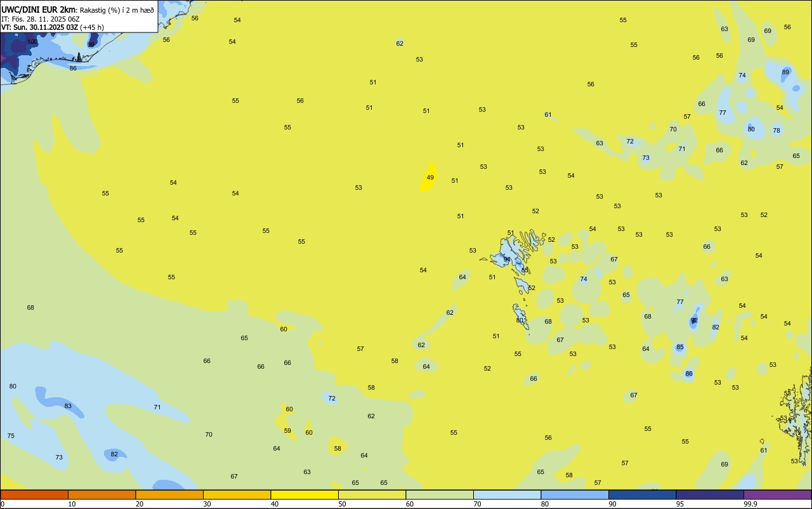Click the navy 95–99.9 legend swatch
This screenshot has height=509, width=812.
(710, 494)
